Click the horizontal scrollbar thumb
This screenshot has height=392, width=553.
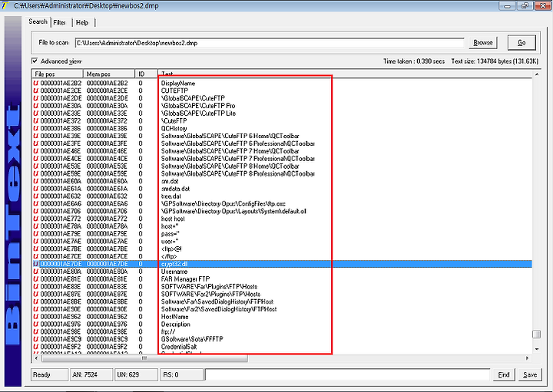(x=144, y=358)
